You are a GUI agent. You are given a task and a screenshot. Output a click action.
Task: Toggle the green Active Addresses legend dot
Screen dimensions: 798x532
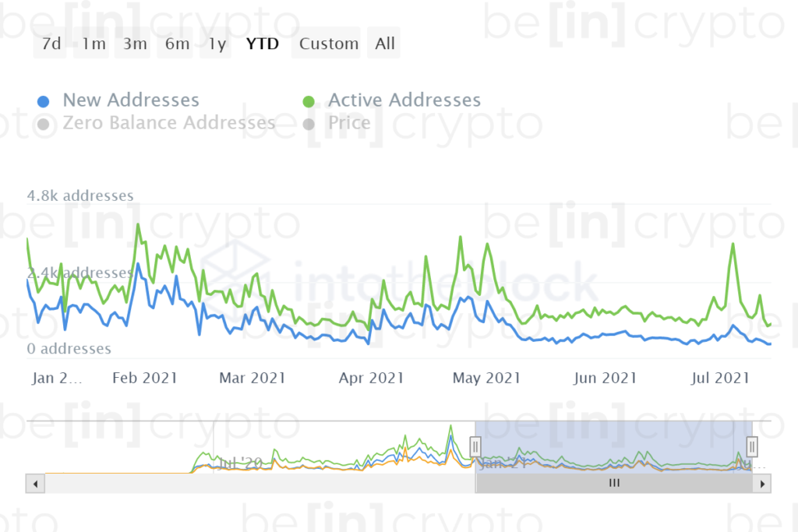(x=309, y=101)
